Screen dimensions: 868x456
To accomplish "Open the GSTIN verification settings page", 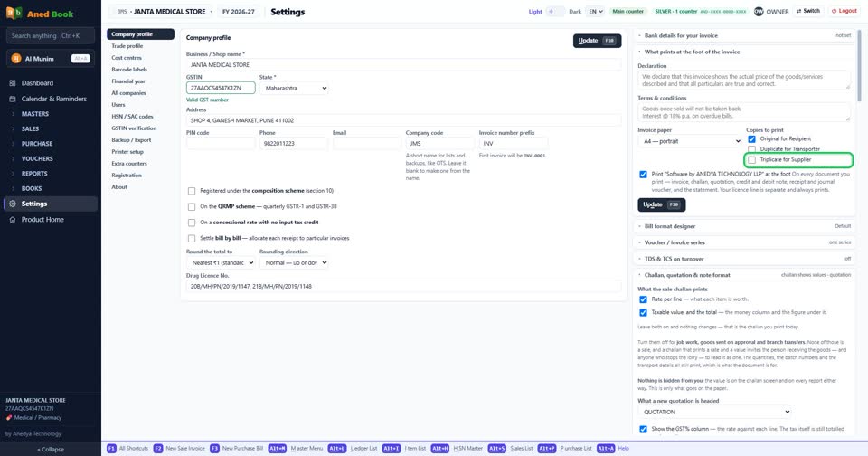I will [x=141, y=128].
